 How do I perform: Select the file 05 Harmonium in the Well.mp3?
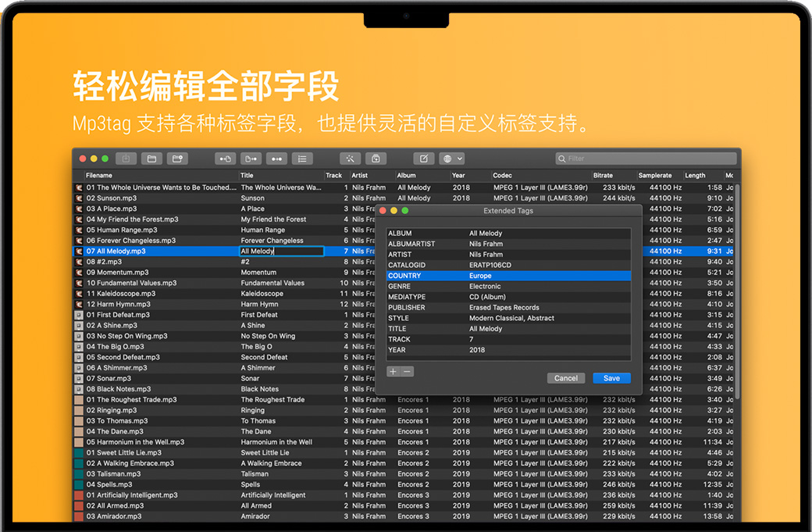tap(135, 442)
